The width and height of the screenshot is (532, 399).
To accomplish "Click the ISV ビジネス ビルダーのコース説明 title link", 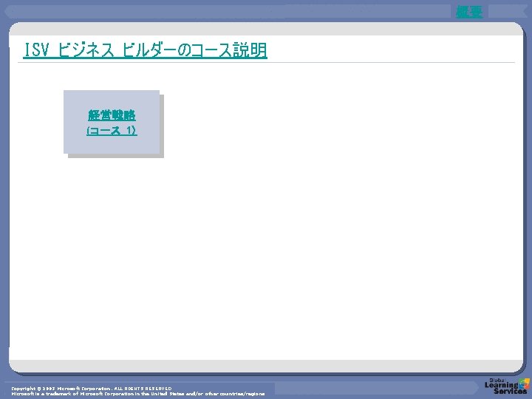I will click(x=146, y=50).
